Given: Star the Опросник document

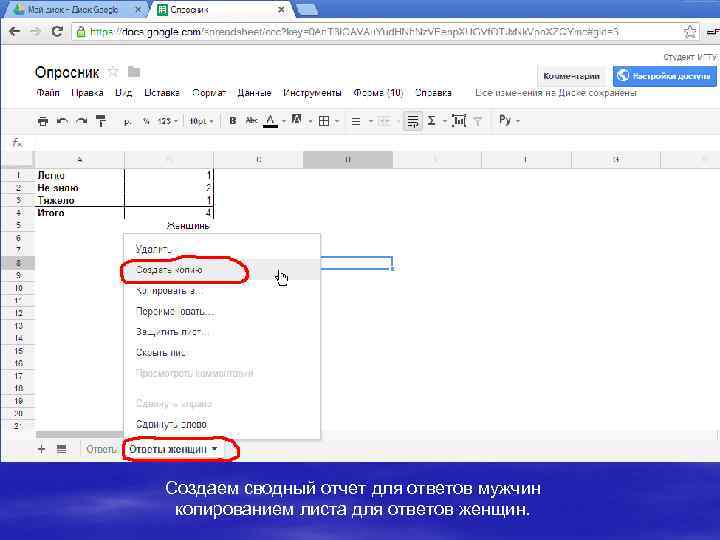Looking at the screenshot, I should pyautogui.click(x=113, y=72).
